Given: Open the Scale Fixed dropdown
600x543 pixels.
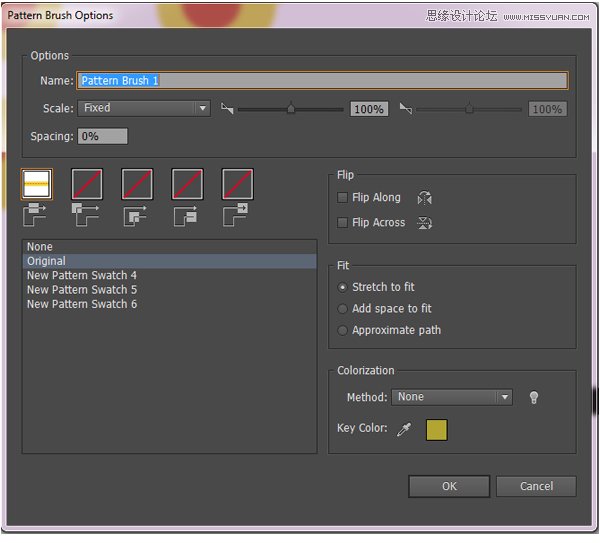Looking at the screenshot, I should coord(144,108).
